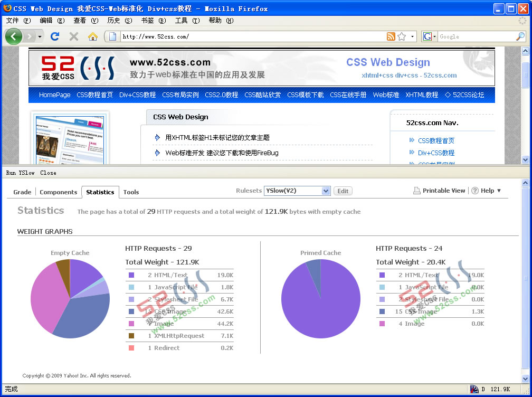Click the Help question mark icon
Screen dimensions: 532x397
coord(475,191)
